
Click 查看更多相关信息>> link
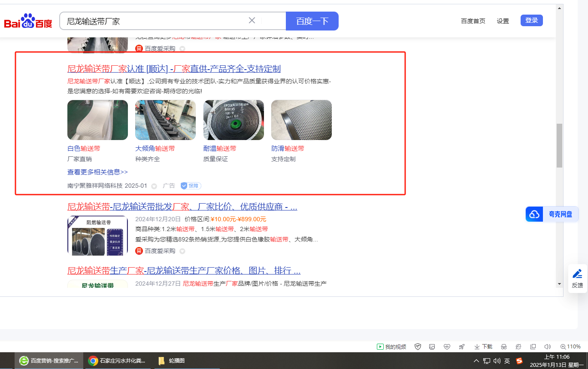click(x=97, y=172)
